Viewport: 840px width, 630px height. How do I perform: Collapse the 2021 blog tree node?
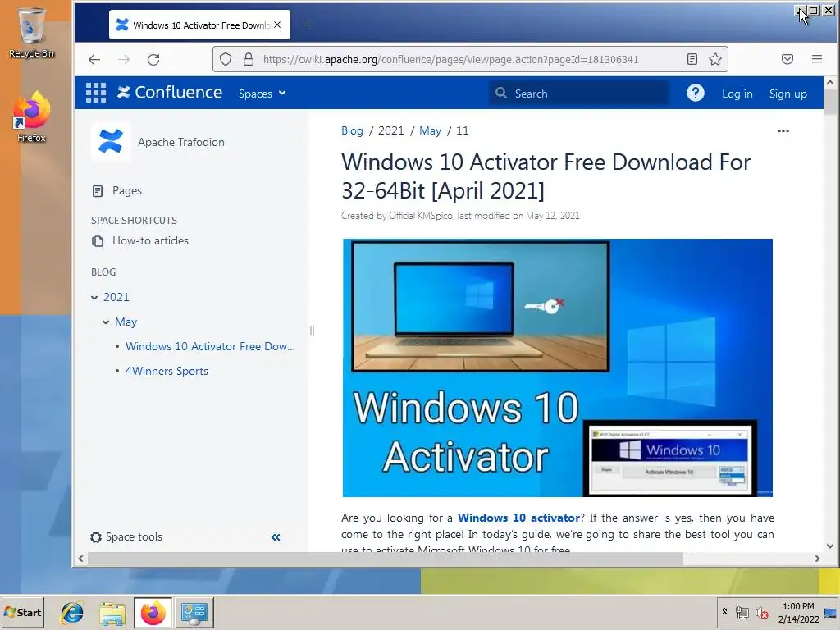click(x=94, y=297)
